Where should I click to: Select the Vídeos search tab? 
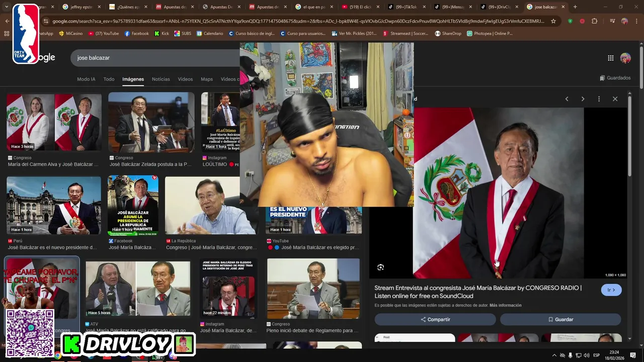point(185,79)
